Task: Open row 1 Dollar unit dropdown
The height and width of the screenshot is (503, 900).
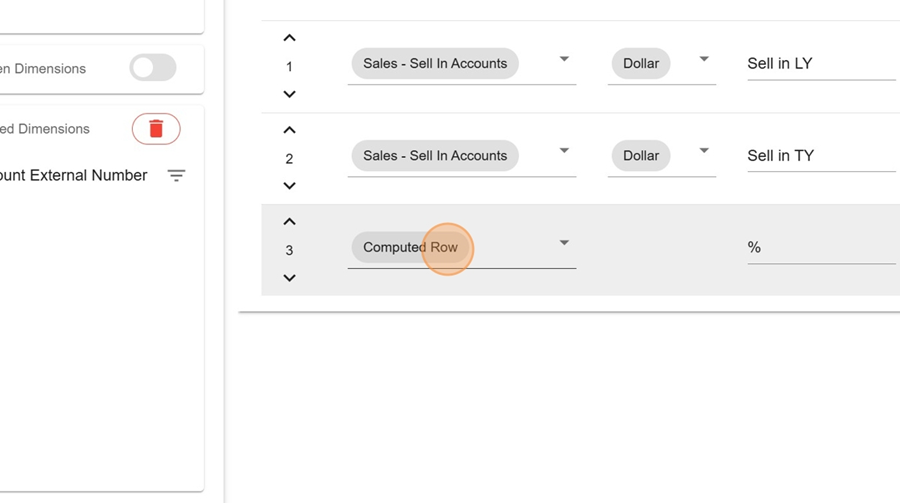Action: click(x=704, y=59)
